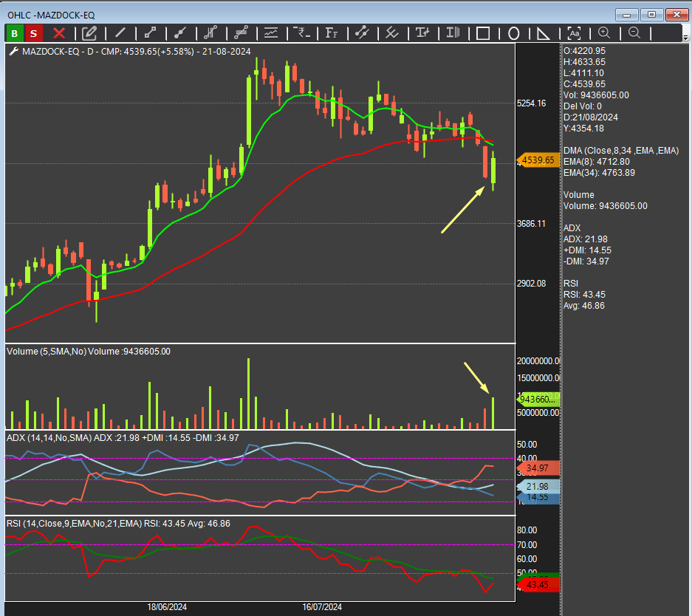Click the RSI (14,Close,9,EMA,No,21,EMA) pane label
This screenshot has height=616, width=692.
(x=74, y=524)
